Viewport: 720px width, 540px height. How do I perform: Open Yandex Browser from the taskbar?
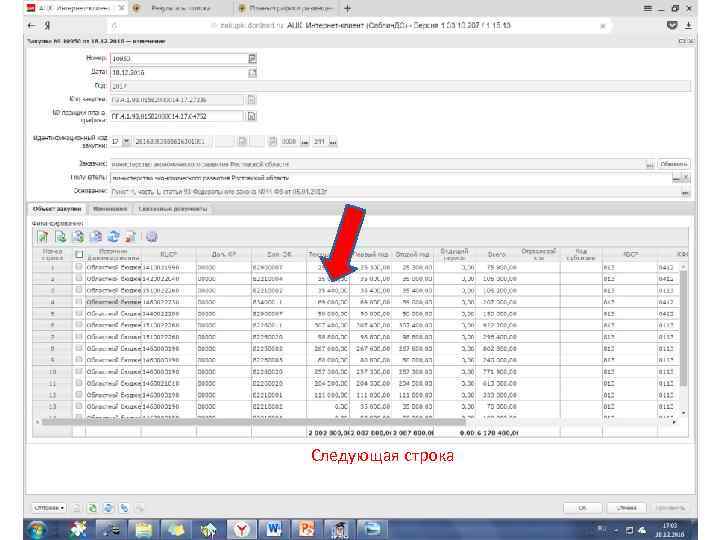click(x=241, y=529)
